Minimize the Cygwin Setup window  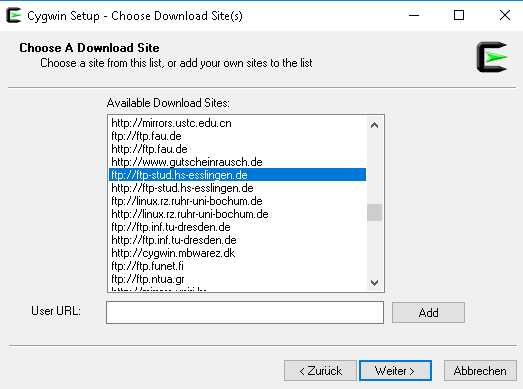414,15
